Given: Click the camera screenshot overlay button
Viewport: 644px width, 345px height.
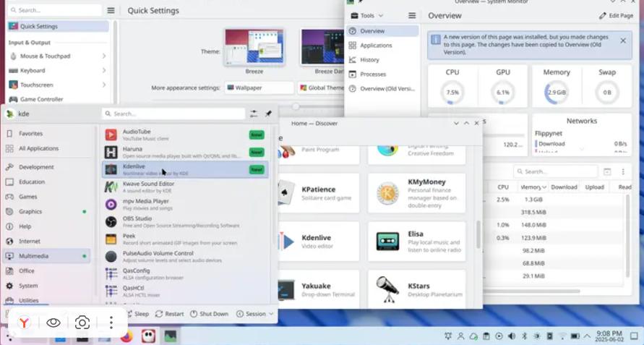Looking at the screenshot, I should [x=82, y=323].
